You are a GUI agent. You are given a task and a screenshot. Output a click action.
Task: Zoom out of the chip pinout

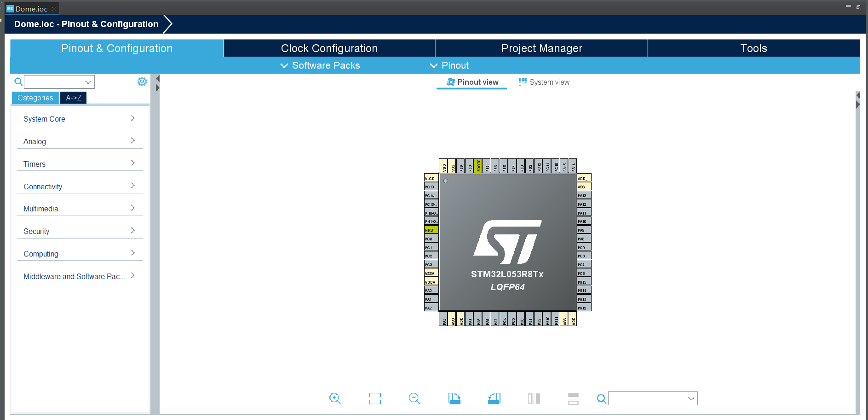click(414, 398)
